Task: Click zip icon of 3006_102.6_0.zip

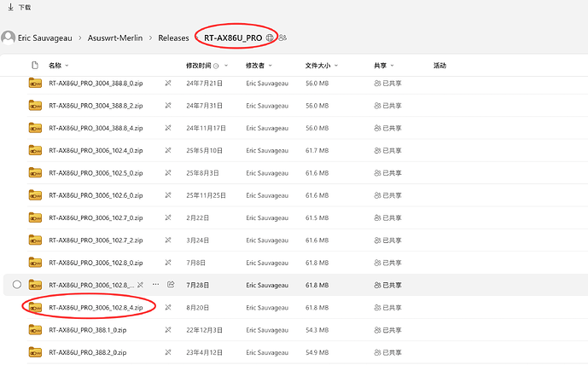Action: click(35, 195)
